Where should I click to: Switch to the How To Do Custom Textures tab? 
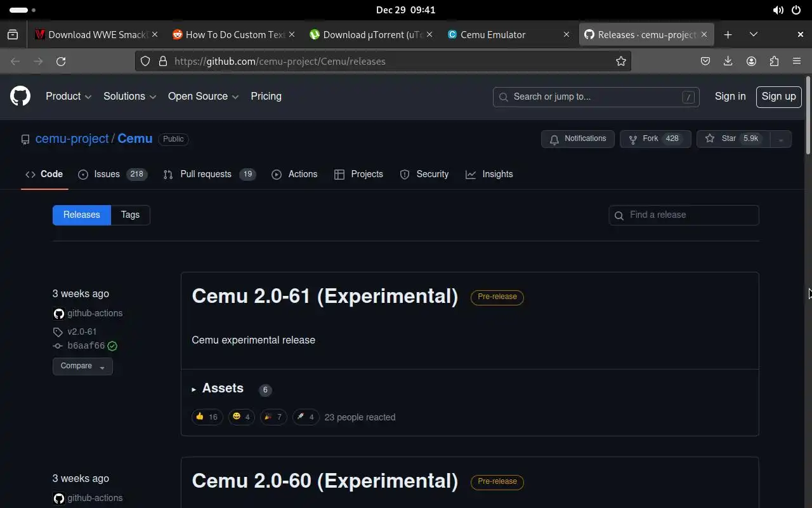(233, 34)
